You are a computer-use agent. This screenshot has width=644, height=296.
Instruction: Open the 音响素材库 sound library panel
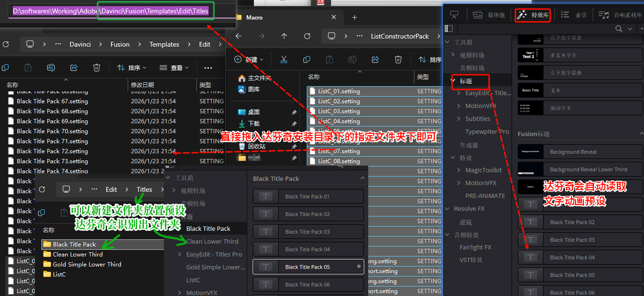tap(620, 15)
